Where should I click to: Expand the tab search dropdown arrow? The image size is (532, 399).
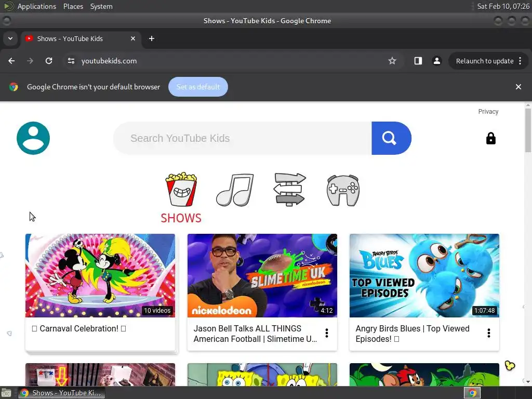10,38
